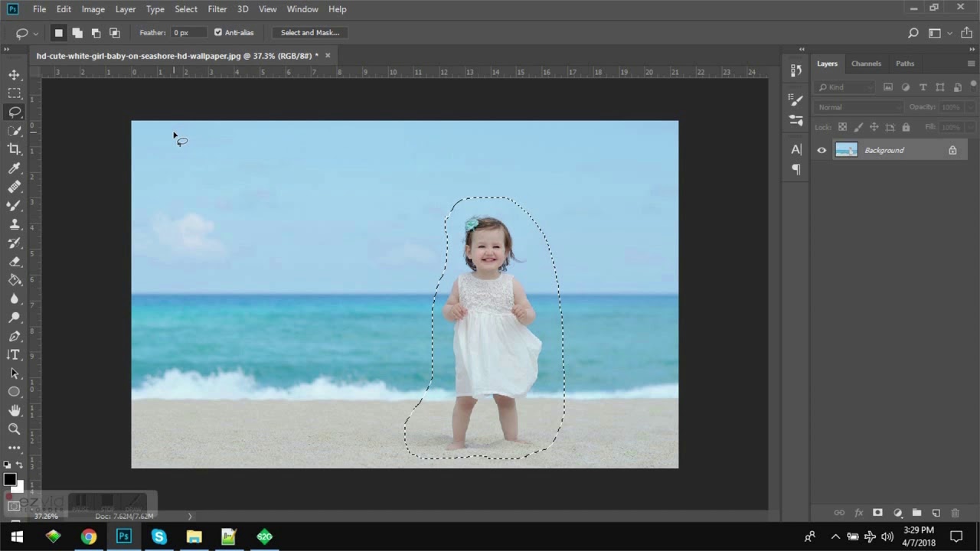Click the Add to selection mode icon

tap(77, 33)
